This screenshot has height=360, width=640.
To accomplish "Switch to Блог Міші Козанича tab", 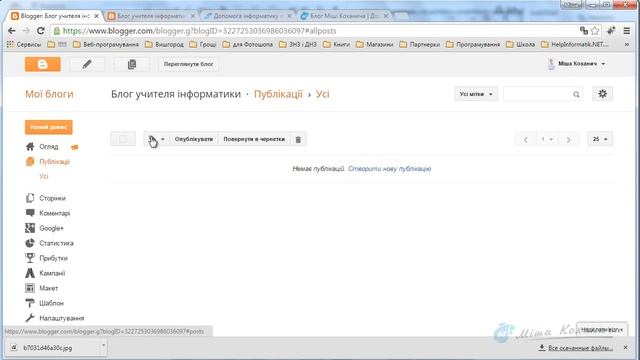I will coord(343,16).
